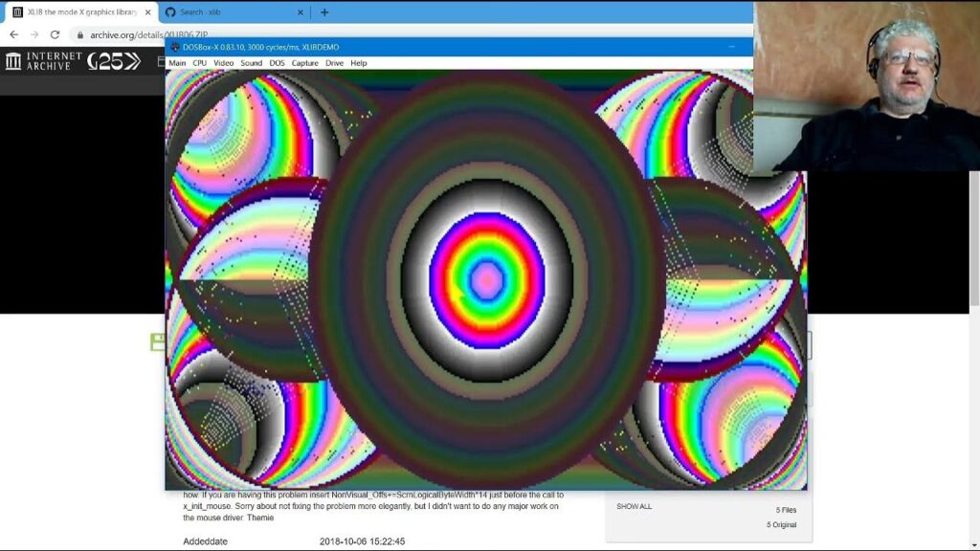Reload the archive.org page
The image size is (980, 551).
tap(55, 34)
